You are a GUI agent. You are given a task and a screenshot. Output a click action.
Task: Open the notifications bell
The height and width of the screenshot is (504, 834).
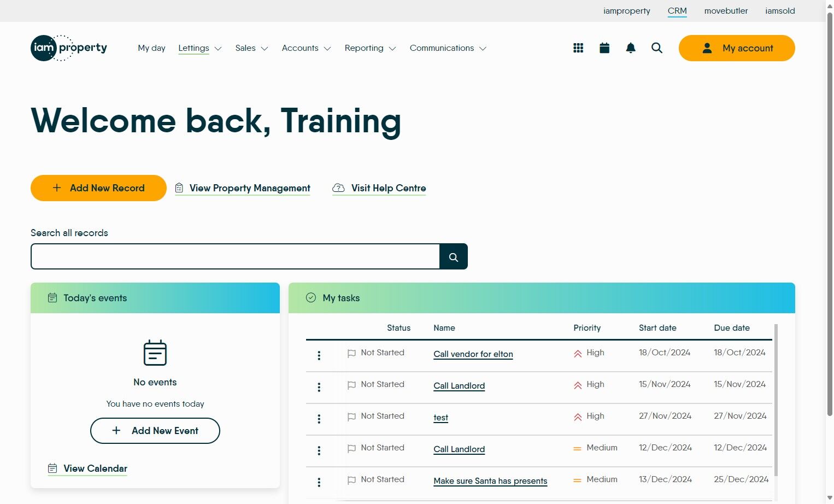631,48
